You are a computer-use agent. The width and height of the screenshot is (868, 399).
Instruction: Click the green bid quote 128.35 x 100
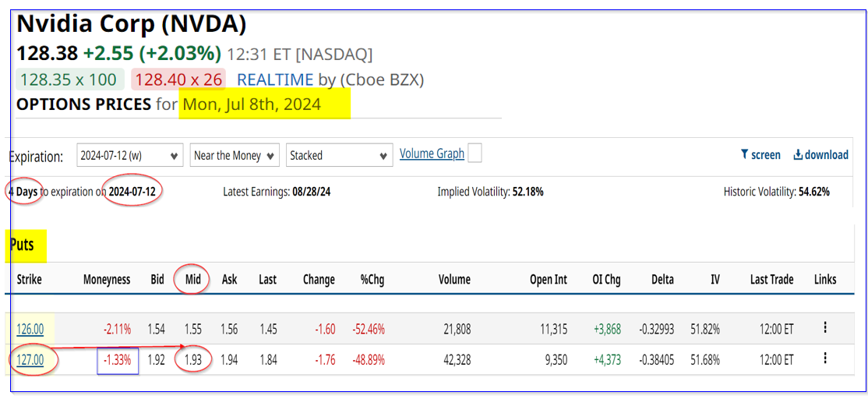click(69, 79)
